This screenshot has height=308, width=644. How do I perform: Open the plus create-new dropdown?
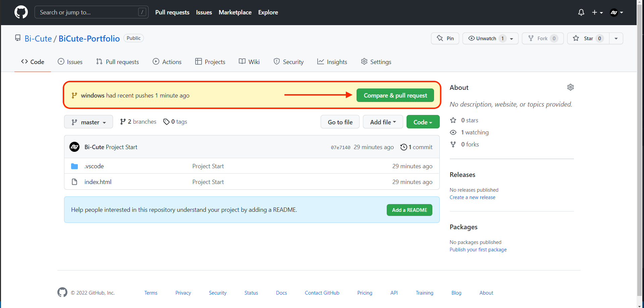click(x=597, y=12)
